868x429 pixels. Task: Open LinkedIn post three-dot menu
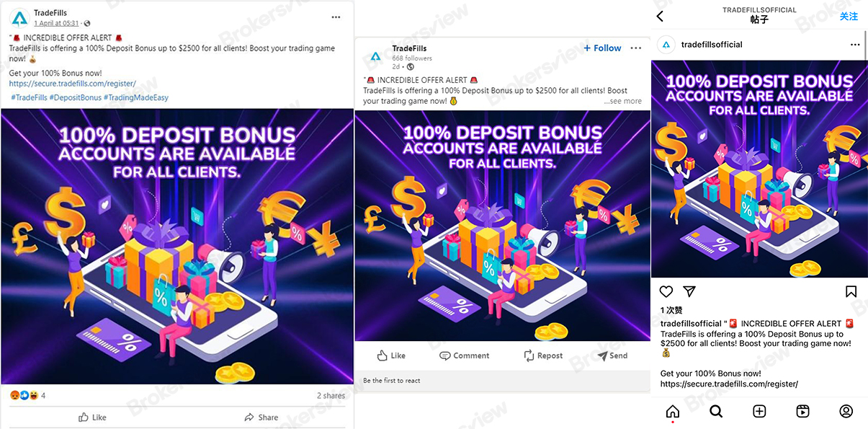pyautogui.click(x=635, y=48)
